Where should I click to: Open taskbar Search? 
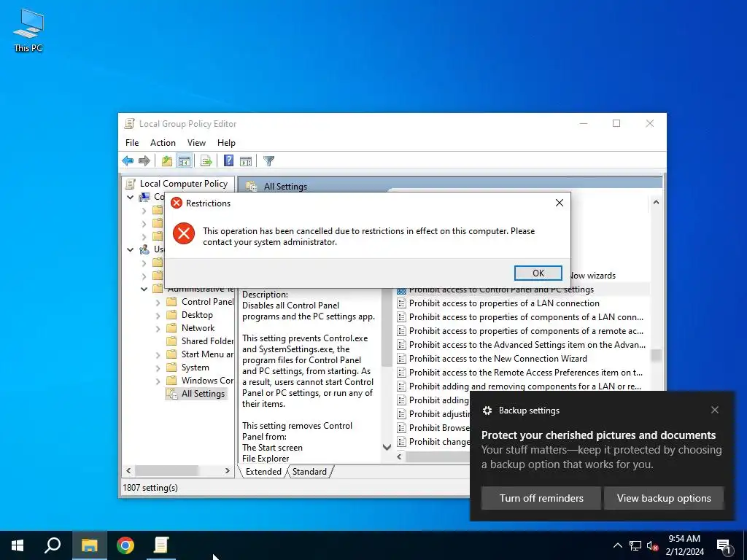pyautogui.click(x=53, y=545)
